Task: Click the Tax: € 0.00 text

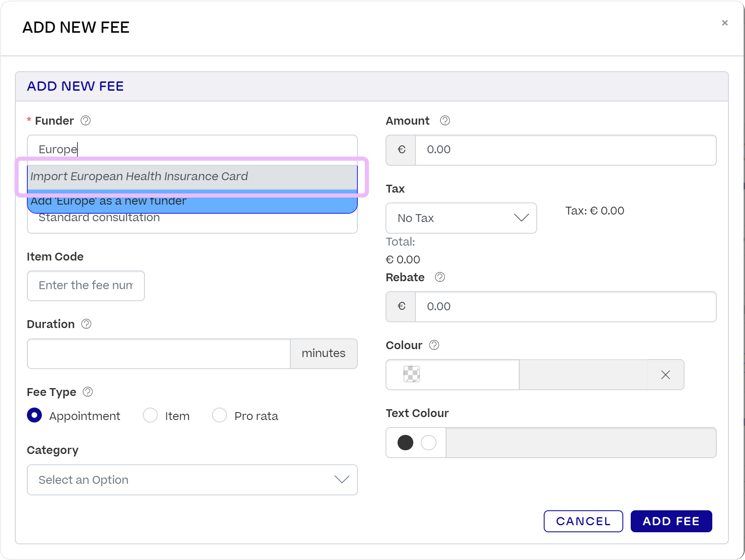Action: [x=595, y=211]
